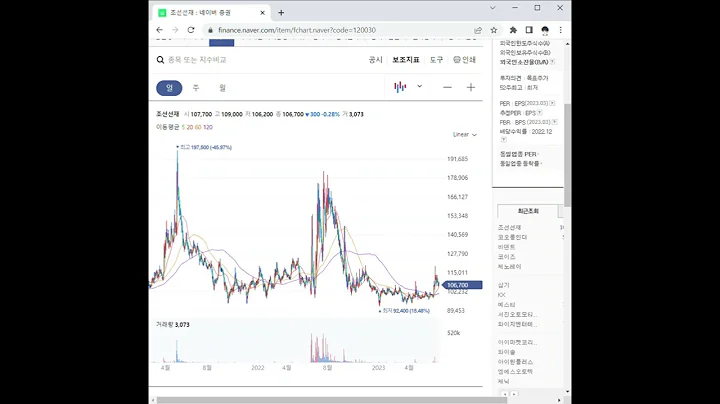The height and width of the screenshot is (404, 720).
Task: Click previous page arrow under recent list
Action: [x=505, y=394]
